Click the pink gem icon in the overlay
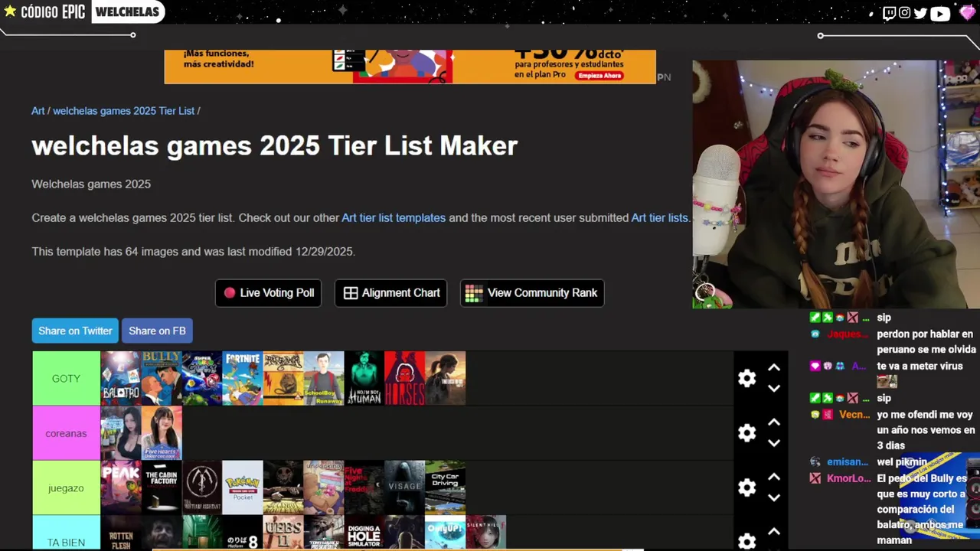The height and width of the screenshot is (551, 980). click(967, 13)
